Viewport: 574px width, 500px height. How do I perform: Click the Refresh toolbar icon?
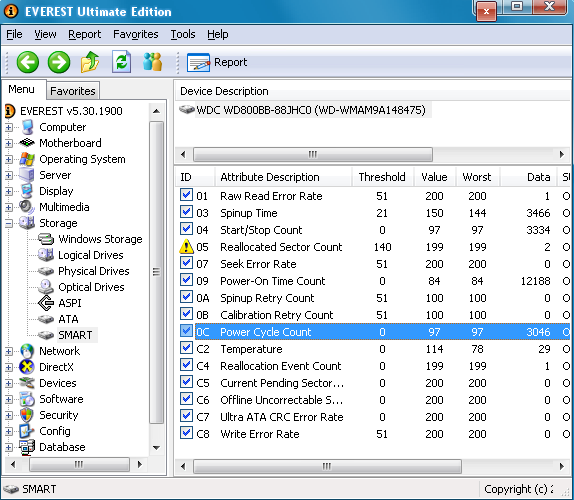(x=122, y=61)
